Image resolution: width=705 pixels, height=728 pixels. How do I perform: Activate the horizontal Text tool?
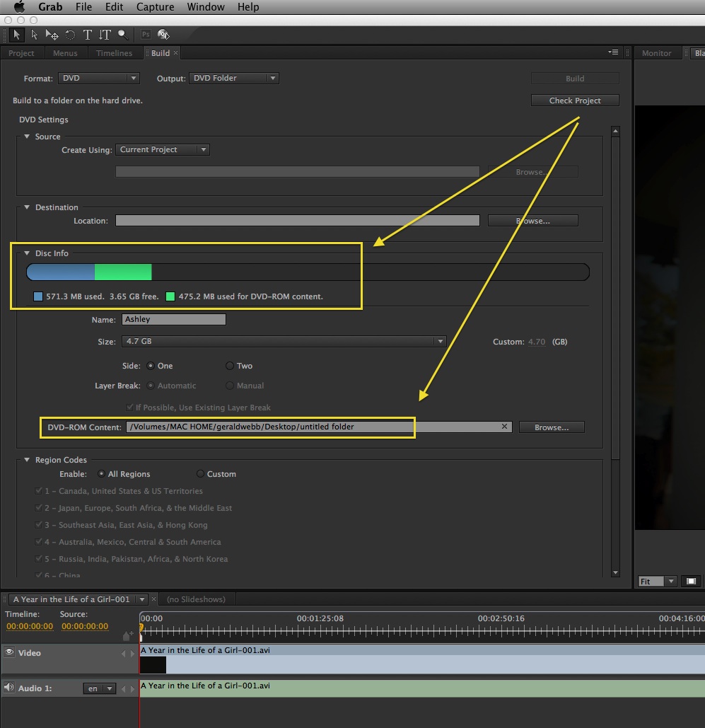tap(87, 35)
